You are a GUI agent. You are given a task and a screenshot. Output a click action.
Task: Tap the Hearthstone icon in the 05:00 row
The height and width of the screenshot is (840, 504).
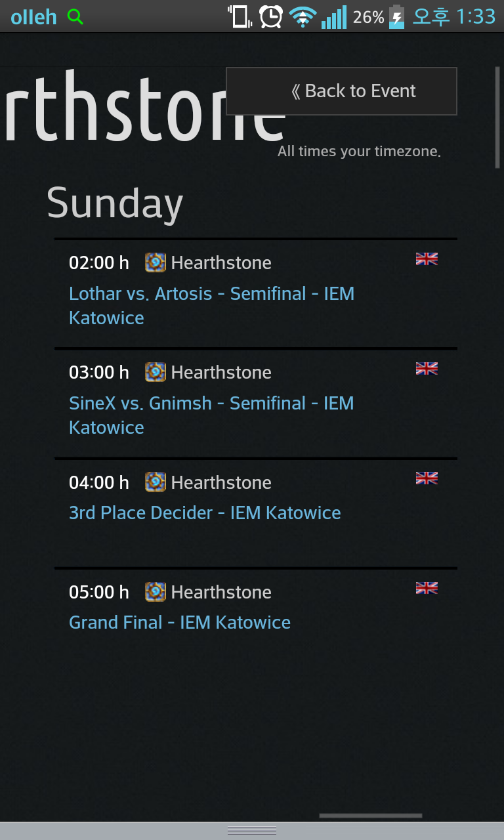[x=156, y=592]
